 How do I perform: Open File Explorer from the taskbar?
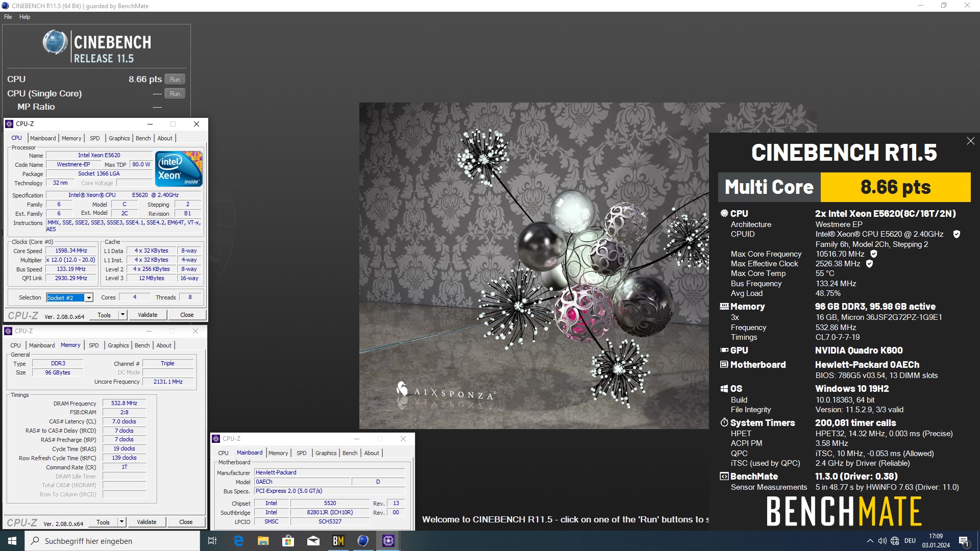(x=263, y=541)
